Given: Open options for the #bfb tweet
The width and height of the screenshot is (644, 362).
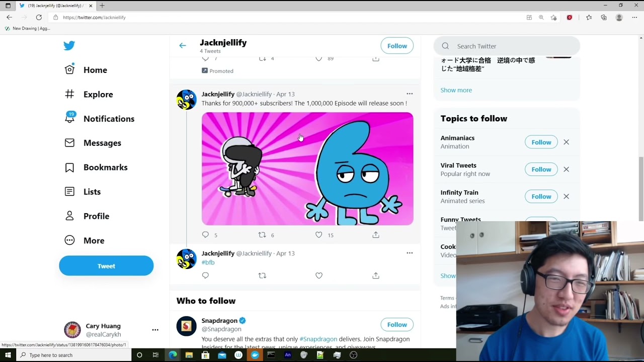Looking at the screenshot, I should click(x=410, y=253).
